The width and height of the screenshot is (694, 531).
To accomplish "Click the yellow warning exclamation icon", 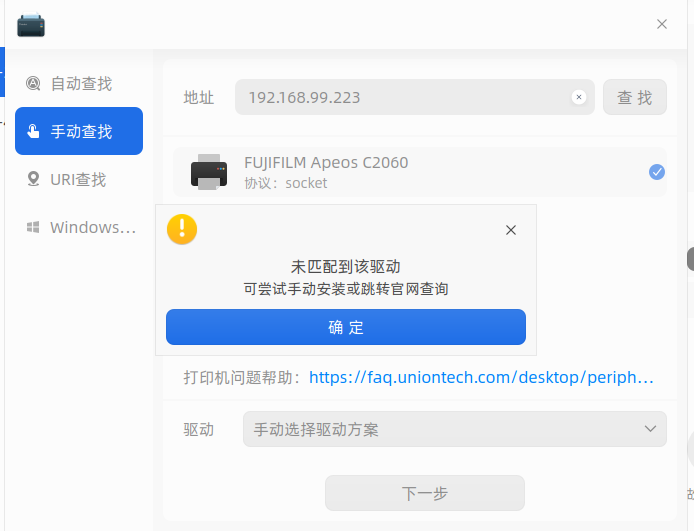I will (x=182, y=229).
